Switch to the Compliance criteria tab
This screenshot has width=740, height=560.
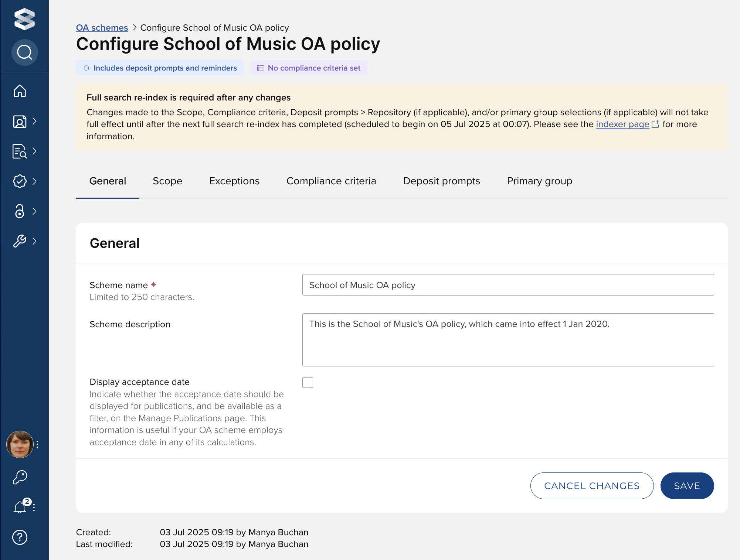click(331, 181)
